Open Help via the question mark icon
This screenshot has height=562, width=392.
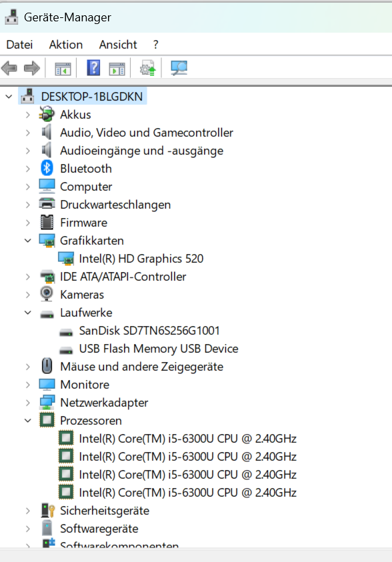(x=93, y=67)
